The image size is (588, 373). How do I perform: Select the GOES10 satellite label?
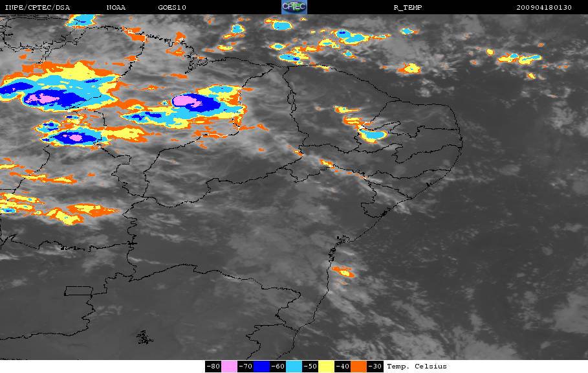tap(172, 7)
